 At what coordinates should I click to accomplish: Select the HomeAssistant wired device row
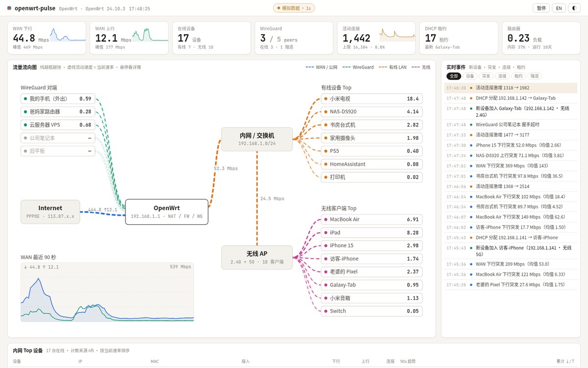point(372,164)
